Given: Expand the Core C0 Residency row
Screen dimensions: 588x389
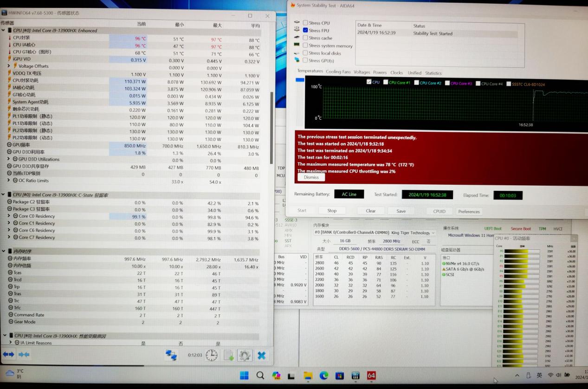Looking at the screenshot, I should tap(9, 216).
